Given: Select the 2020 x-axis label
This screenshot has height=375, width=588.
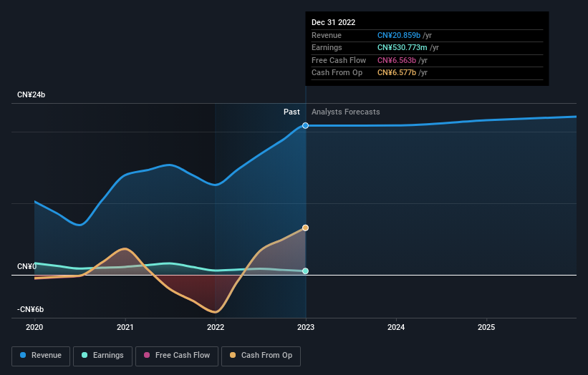Looking at the screenshot, I should point(34,327).
